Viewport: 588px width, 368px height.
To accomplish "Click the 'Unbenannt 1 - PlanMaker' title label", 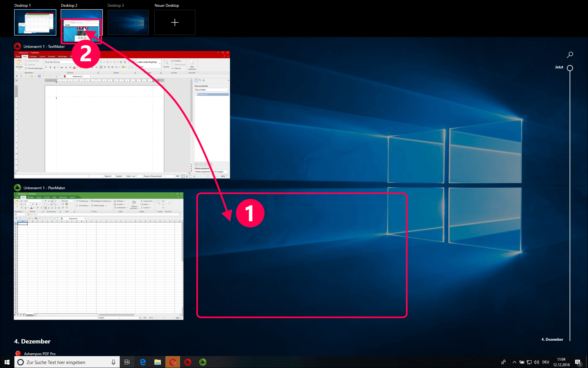I will [44, 188].
